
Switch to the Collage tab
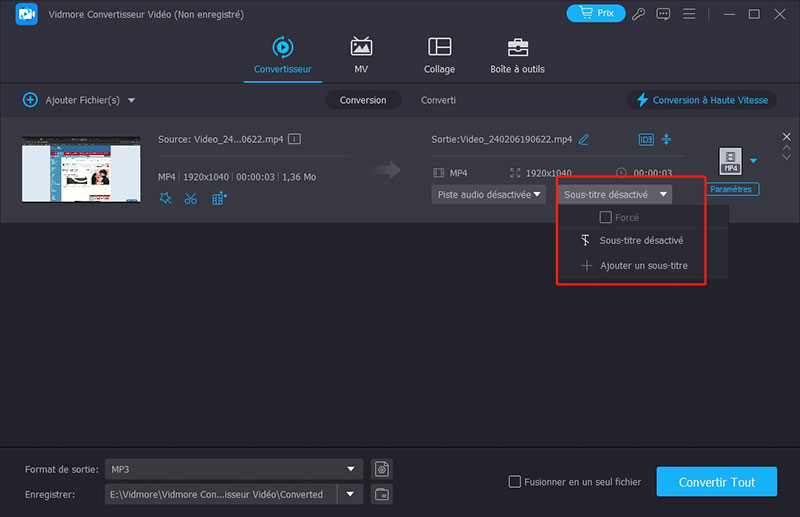tap(439, 56)
